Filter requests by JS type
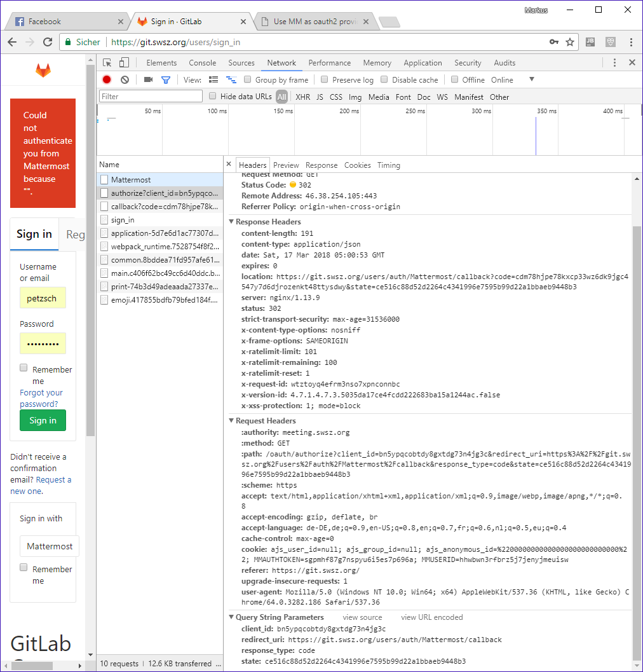 320,97
